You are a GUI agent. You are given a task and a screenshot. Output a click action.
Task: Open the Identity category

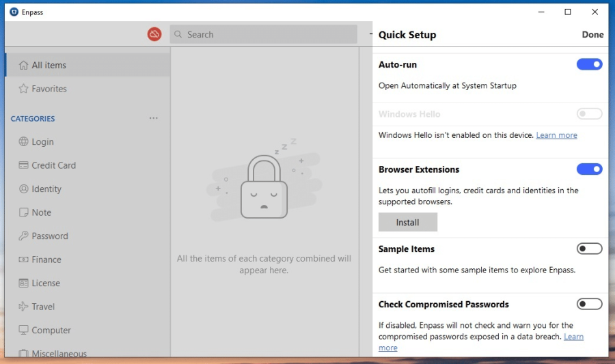[x=88, y=189]
